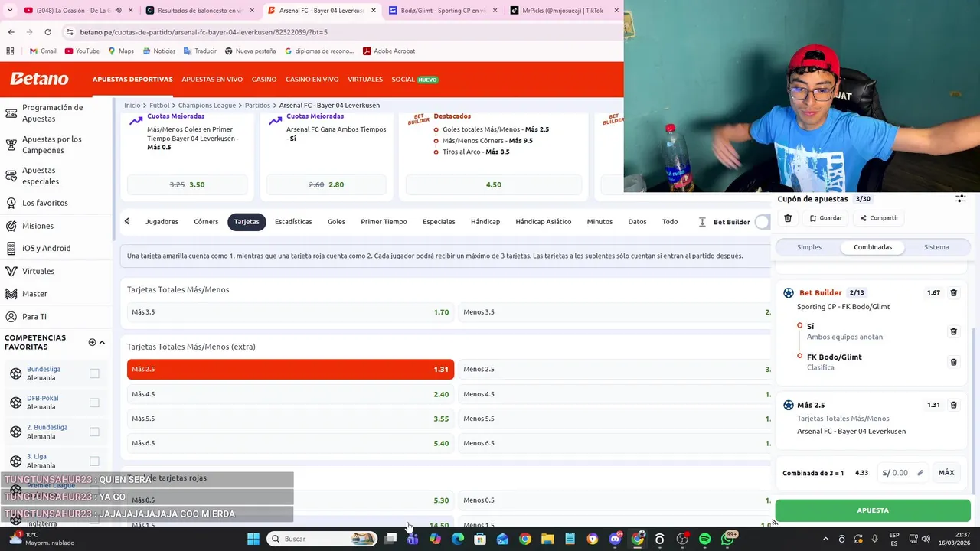Switch to Córners market tab
The width and height of the screenshot is (980, 551).
(206, 222)
